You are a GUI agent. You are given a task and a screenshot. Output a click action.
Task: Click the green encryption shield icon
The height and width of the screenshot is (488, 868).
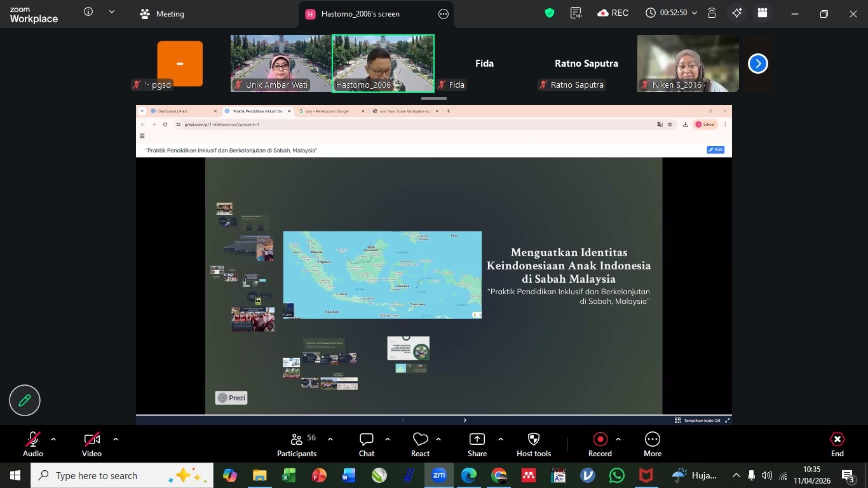[550, 13]
